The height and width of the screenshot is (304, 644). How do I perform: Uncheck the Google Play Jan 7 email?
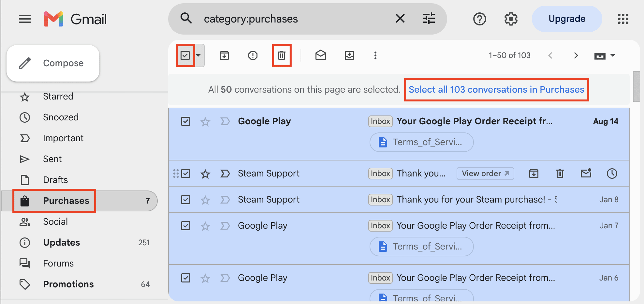click(x=186, y=226)
